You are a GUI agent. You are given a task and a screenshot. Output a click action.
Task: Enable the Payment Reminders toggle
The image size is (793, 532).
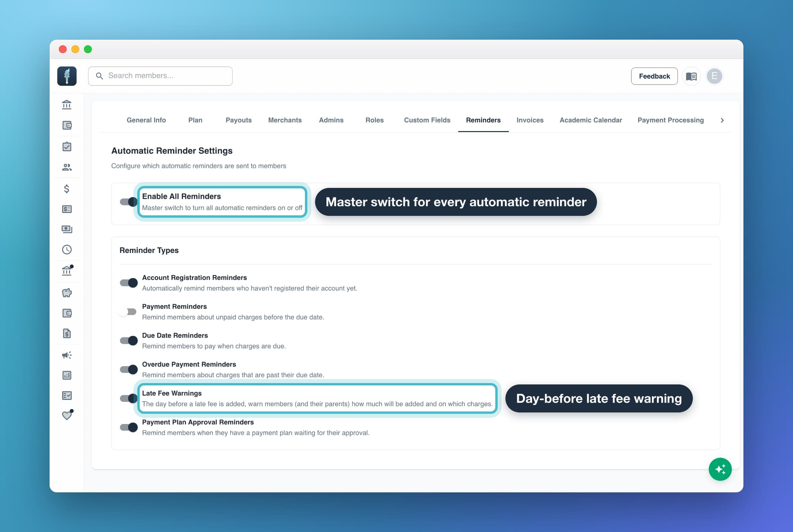click(x=128, y=312)
